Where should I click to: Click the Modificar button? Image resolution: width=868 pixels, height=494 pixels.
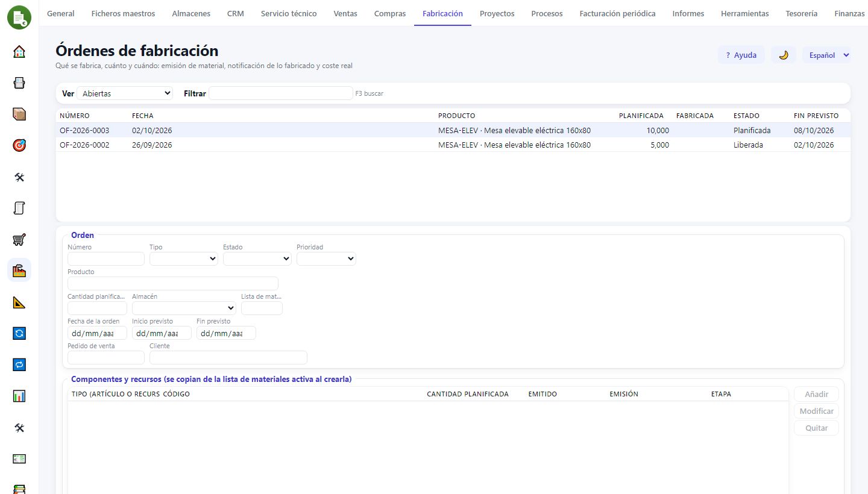point(817,411)
